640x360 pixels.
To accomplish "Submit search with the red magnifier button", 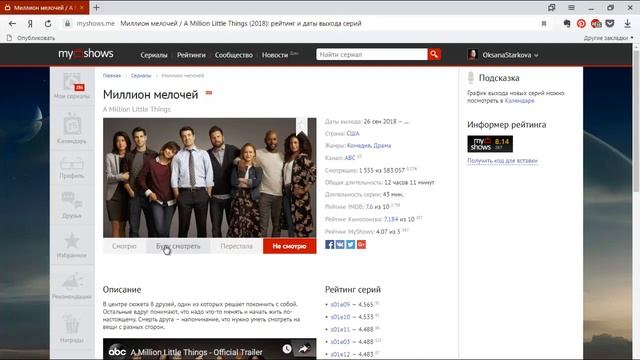I will (434, 54).
